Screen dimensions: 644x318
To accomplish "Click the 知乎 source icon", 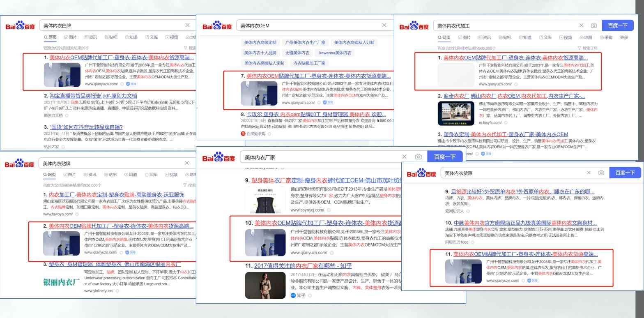I will (293, 295).
